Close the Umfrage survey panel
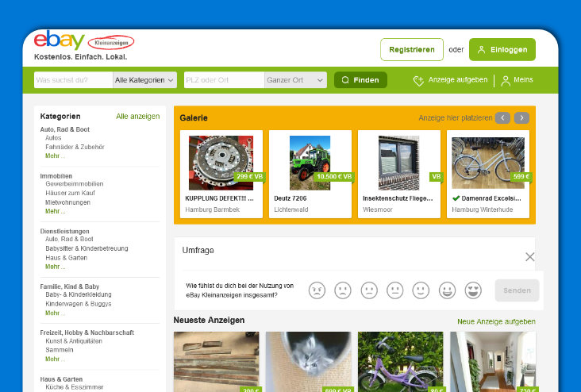Screen dimensions: 581x392 tap(529, 256)
